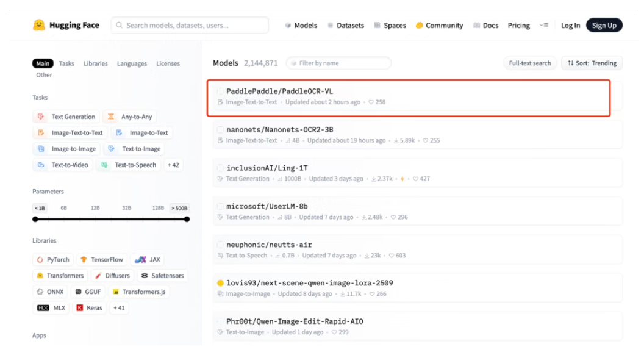
Task: Click the JAX library icon
Action: pyautogui.click(x=140, y=259)
